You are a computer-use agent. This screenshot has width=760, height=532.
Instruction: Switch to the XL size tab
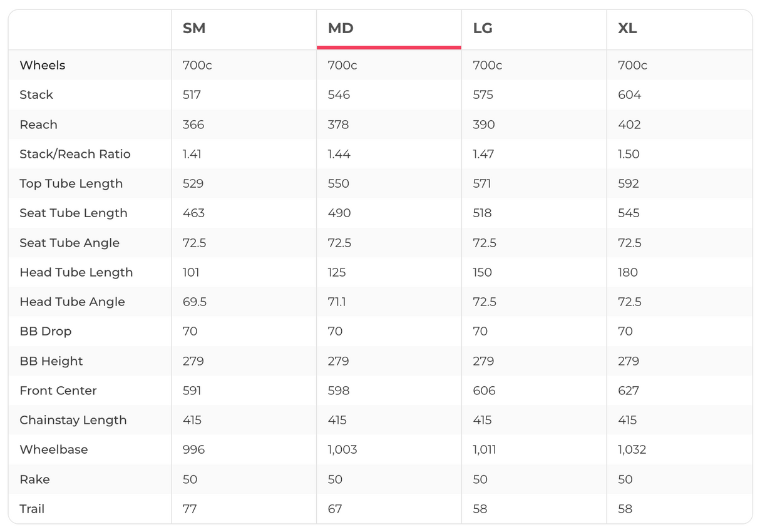627,29
